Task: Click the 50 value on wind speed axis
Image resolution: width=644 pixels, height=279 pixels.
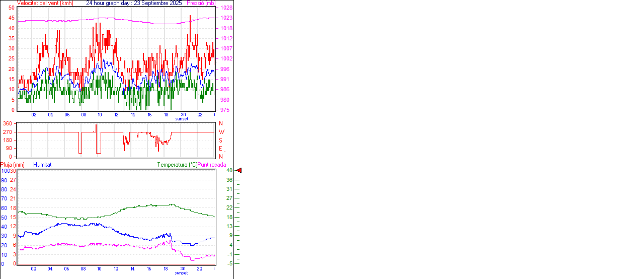Action: (x=11, y=8)
